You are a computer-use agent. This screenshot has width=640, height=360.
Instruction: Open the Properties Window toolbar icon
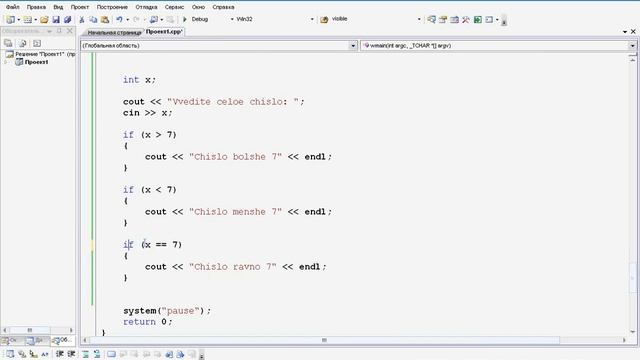click(443, 19)
